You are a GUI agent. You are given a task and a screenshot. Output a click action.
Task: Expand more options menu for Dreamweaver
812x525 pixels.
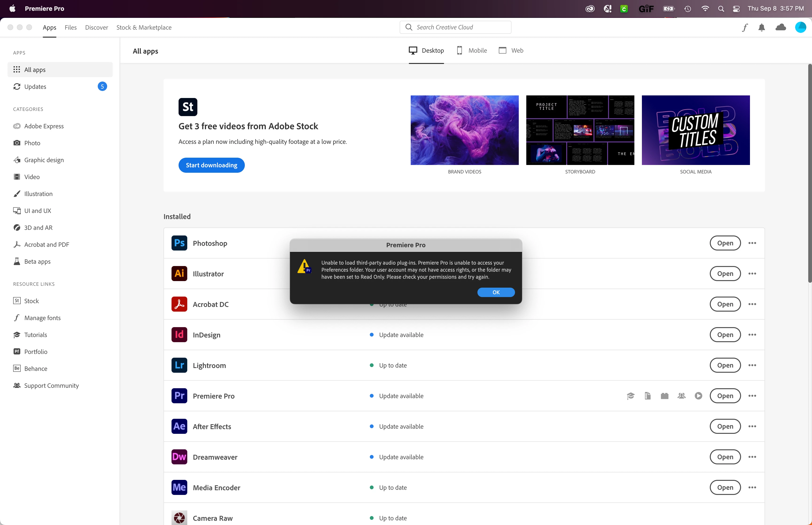[752, 457]
